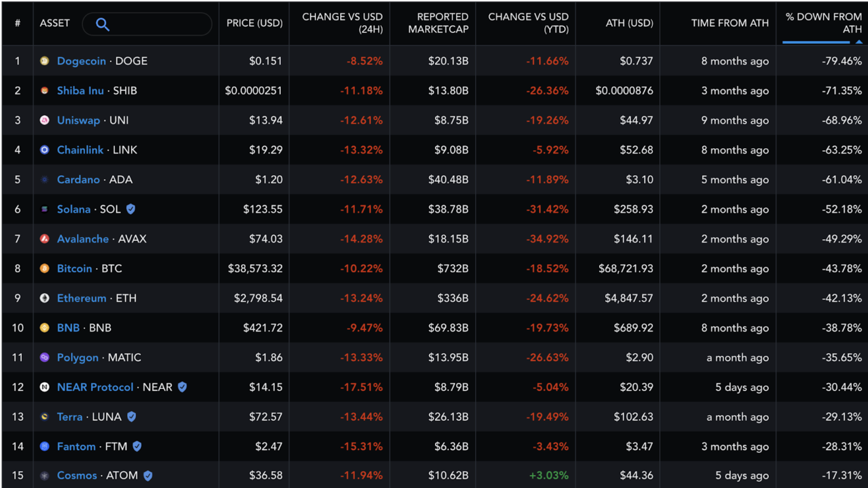Sort by Time From ATH header
868x488 pixels.
(x=730, y=23)
